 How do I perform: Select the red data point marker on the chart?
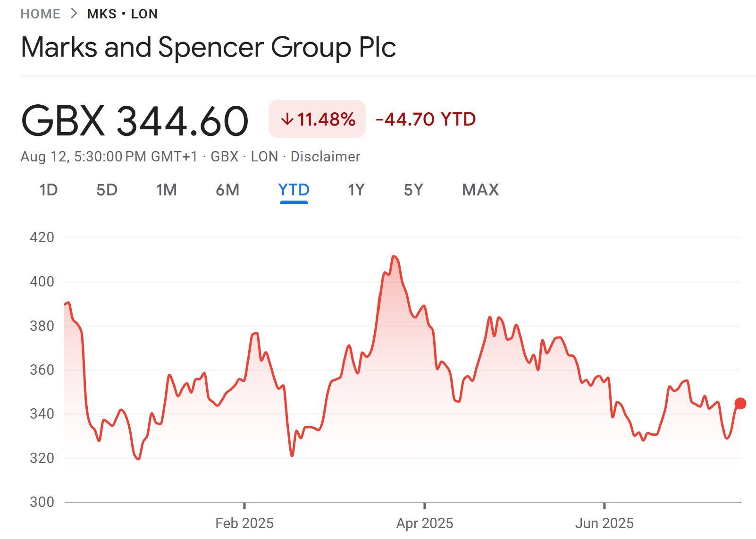(x=740, y=403)
